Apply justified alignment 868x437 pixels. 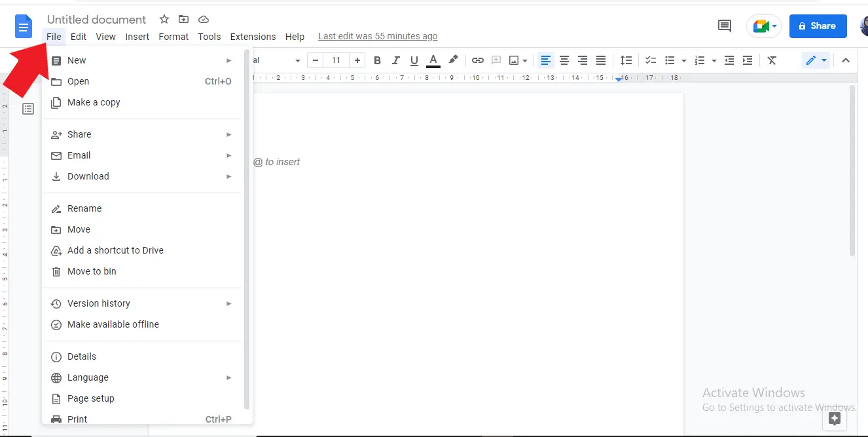[601, 60]
